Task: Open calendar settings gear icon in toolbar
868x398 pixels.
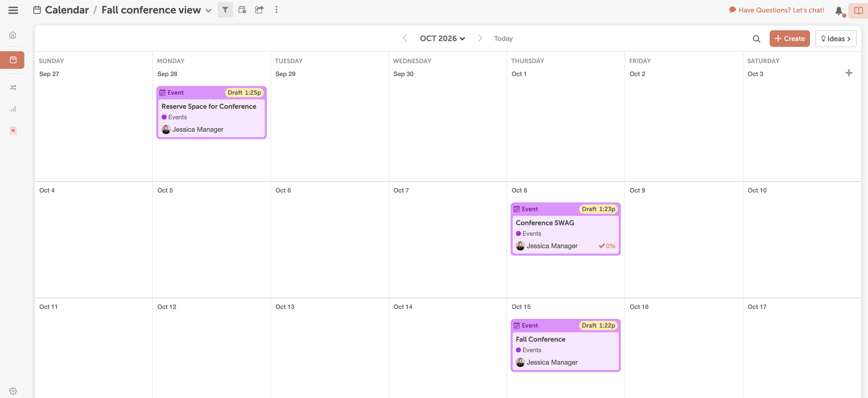Action: pos(242,10)
